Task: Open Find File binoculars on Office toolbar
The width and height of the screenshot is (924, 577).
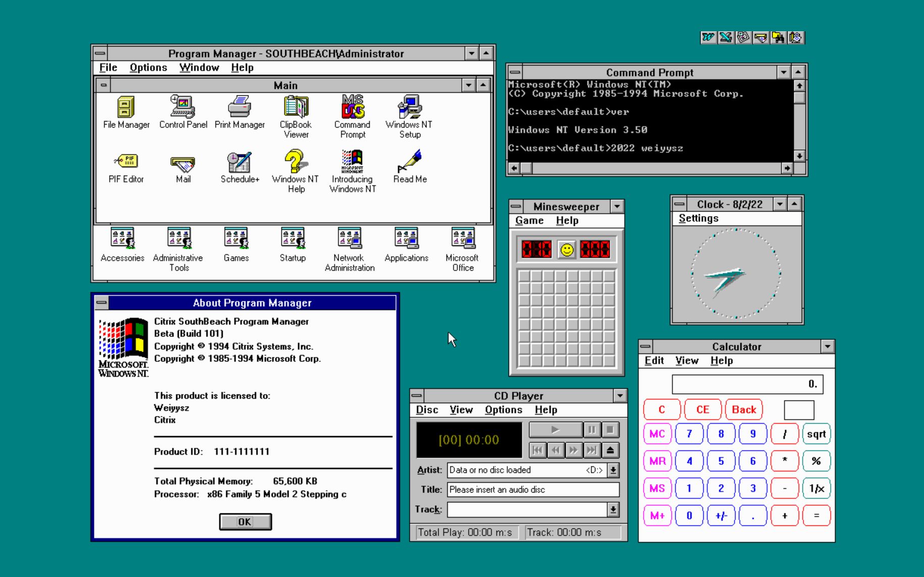Action: 778,37
